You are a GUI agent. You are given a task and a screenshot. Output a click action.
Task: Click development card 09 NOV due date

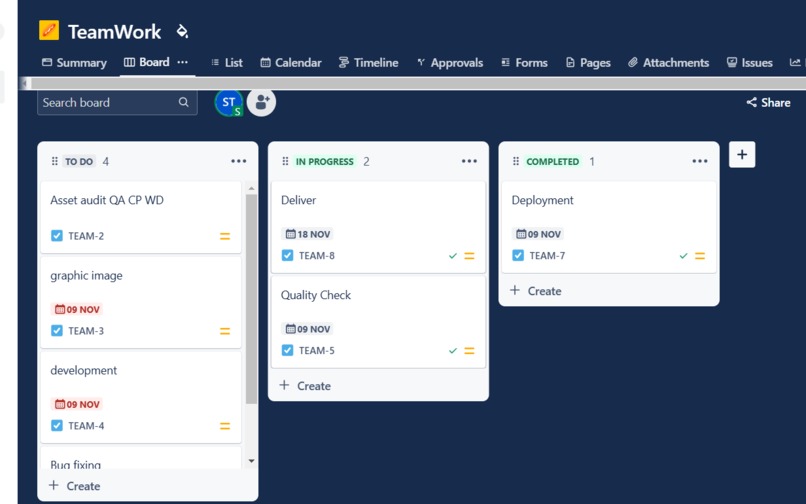pyautogui.click(x=77, y=404)
